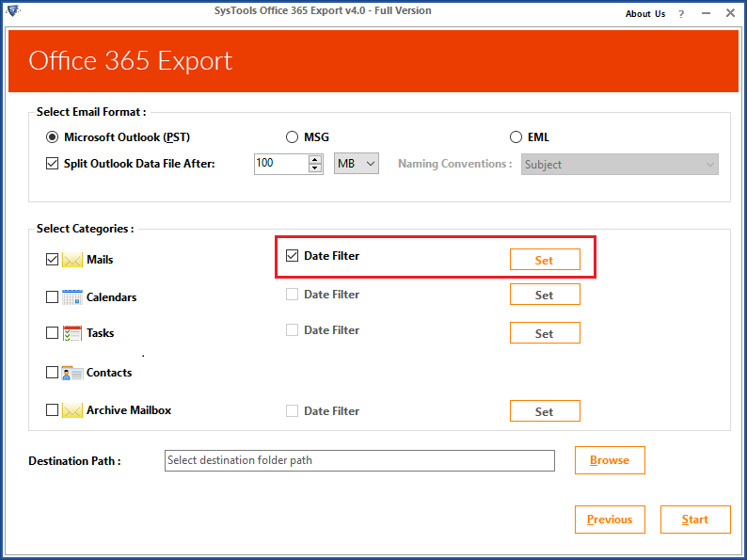Enable the Tasks category checkbox
Image resolution: width=747 pixels, height=560 pixels.
(x=52, y=332)
